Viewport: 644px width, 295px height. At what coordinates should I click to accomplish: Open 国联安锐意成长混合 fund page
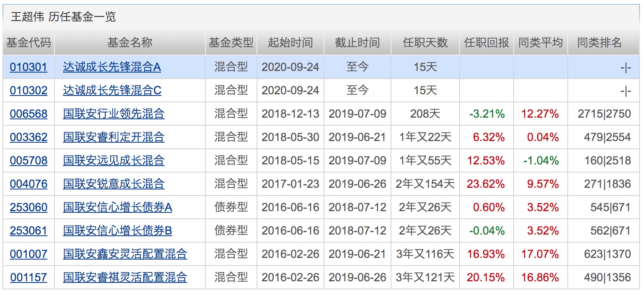[x=114, y=184]
